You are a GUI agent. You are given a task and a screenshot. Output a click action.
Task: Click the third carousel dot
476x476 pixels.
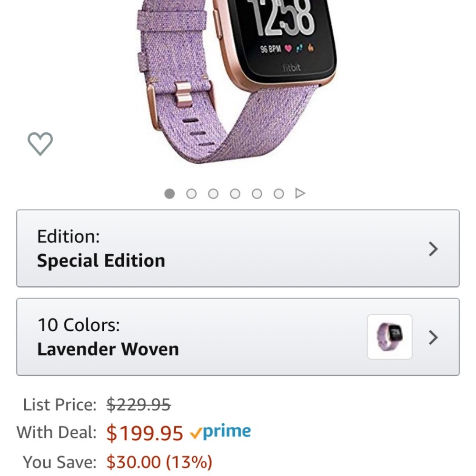coord(213,193)
